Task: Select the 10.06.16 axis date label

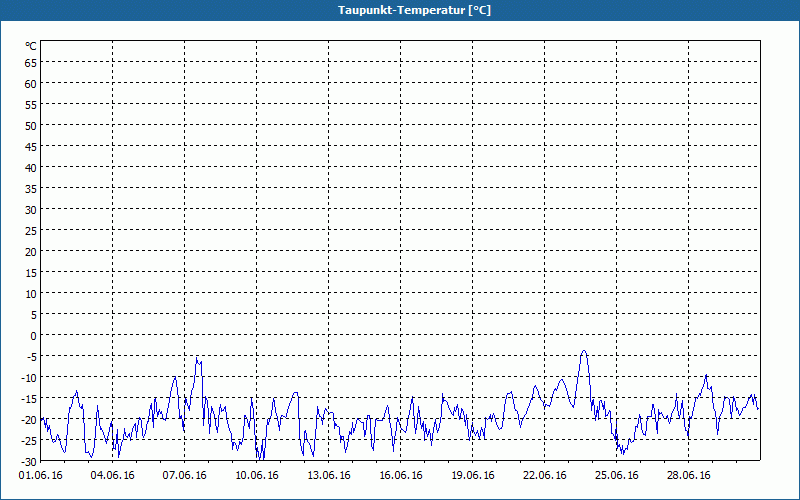Action: 257,475
